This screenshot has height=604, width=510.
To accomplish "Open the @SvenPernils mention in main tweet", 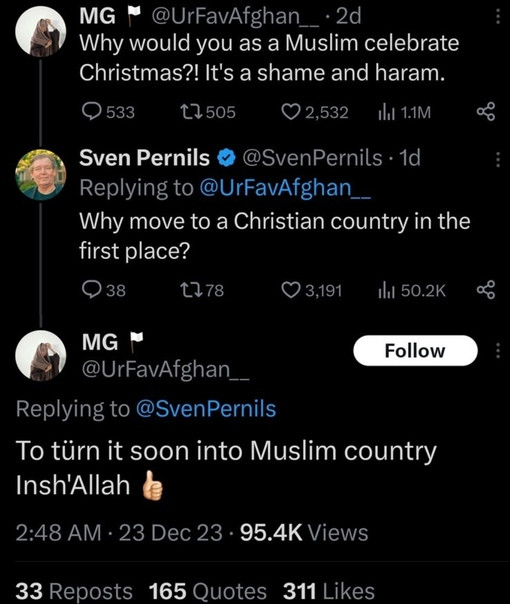I will point(206,409).
